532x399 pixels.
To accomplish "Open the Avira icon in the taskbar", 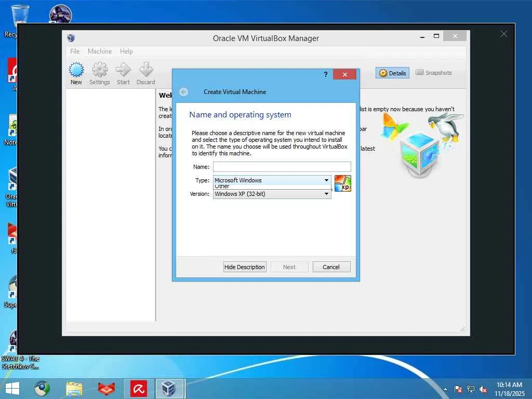I will [138, 389].
